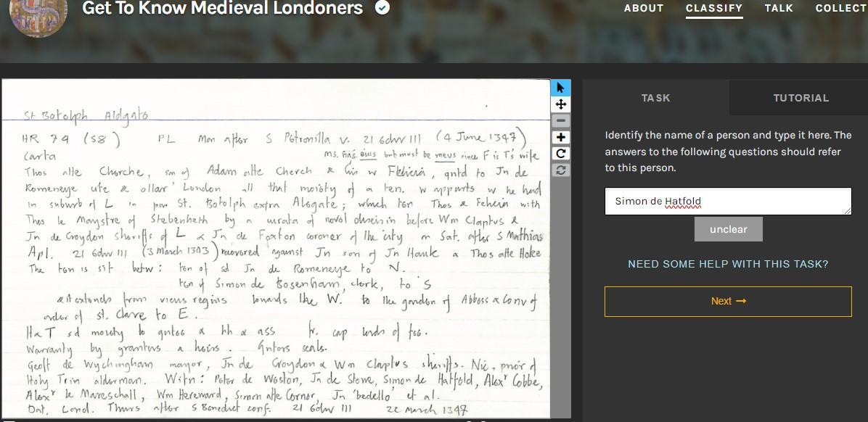The height and width of the screenshot is (422, 868).
Task: Click the verified checkmark badge
Action: [x=382, y=8]
